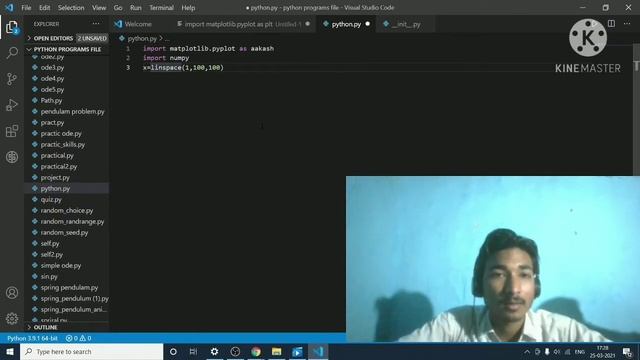Select Python 3.9.1 64-bit interpreter
The width and height of the screenshot is (640, 360).
pos(32,338)
